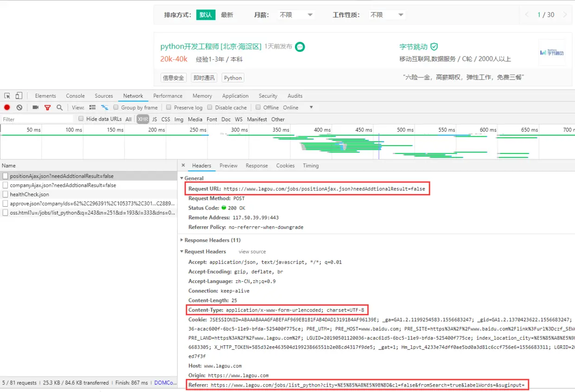Open the 字节跳动 company link
Viewport: 575px width, 392px height.
(x=414, y=47)
